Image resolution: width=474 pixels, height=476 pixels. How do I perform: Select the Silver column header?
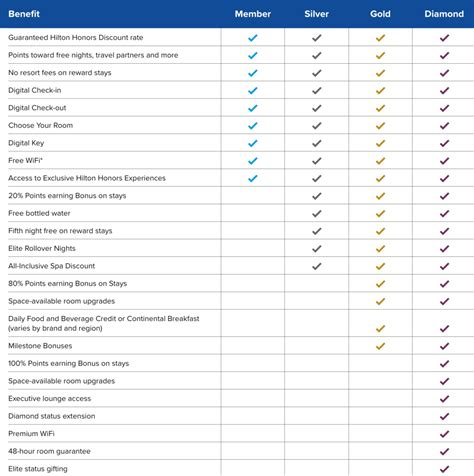point(317,14)
